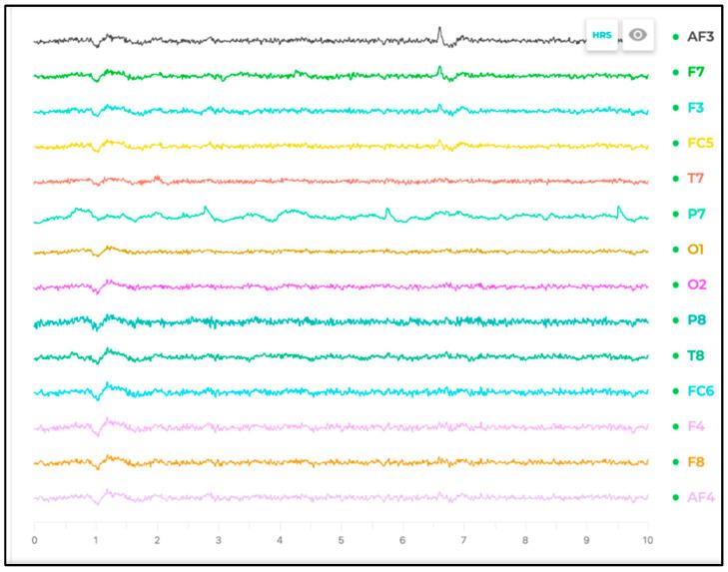Pick the P8 channel label
Screen dimensions: 728x572
(x=696, y=320)
